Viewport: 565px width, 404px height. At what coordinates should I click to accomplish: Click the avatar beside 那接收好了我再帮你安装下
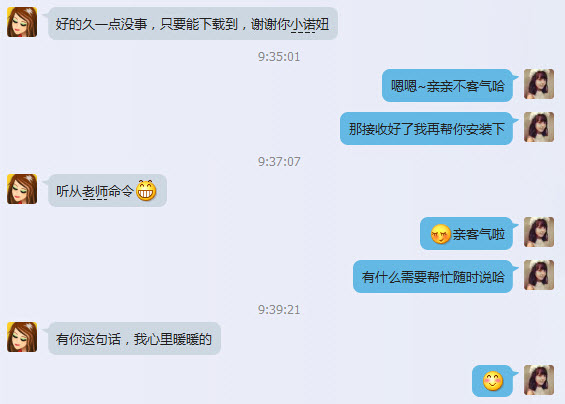[539, 127]
